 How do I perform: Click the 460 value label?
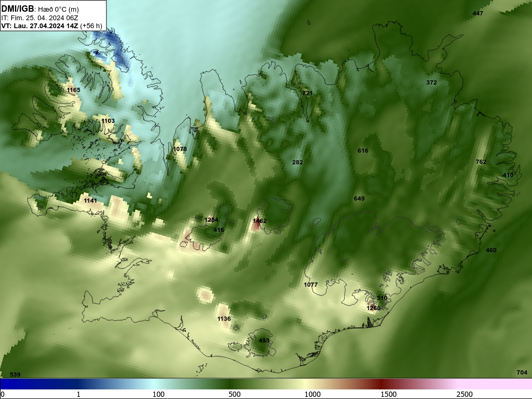pyautogui.click(x=491, y=250)
